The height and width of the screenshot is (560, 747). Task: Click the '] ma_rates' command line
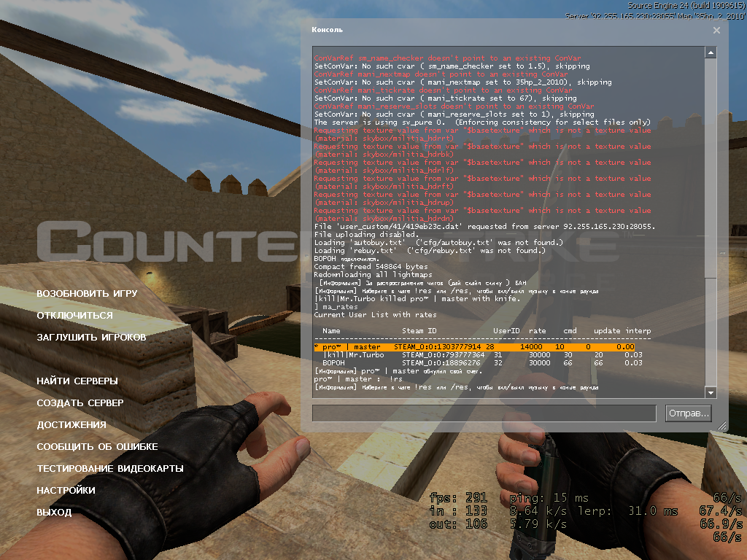tap(336, 307)
